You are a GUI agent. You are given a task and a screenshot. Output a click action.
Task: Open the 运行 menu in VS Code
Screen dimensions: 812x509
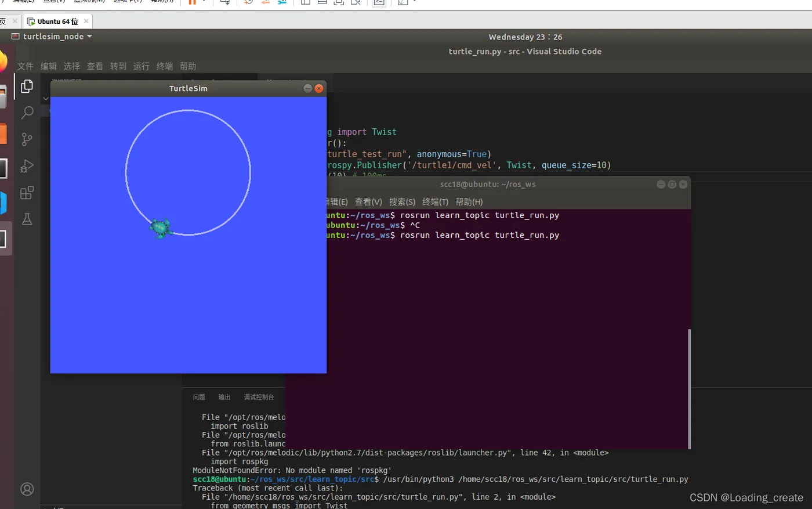[141, 66]
